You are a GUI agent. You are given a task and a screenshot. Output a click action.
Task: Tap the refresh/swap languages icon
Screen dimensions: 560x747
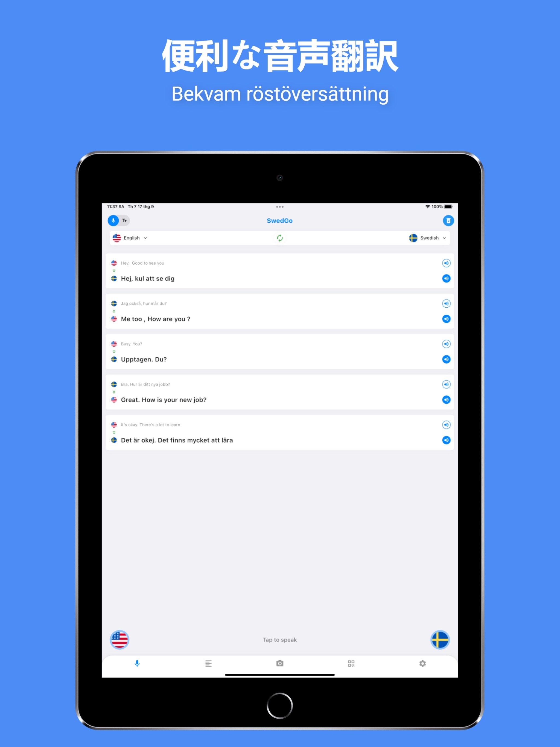point(280,238)
